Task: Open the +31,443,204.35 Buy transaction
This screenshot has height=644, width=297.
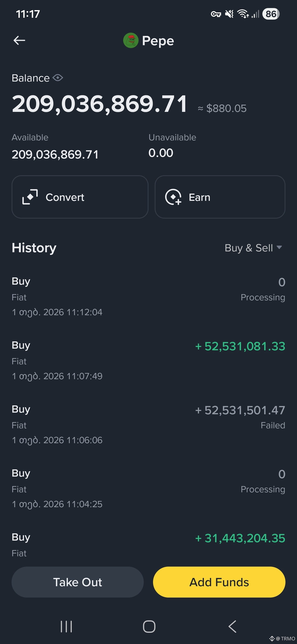Action: [x=148, y=545]
